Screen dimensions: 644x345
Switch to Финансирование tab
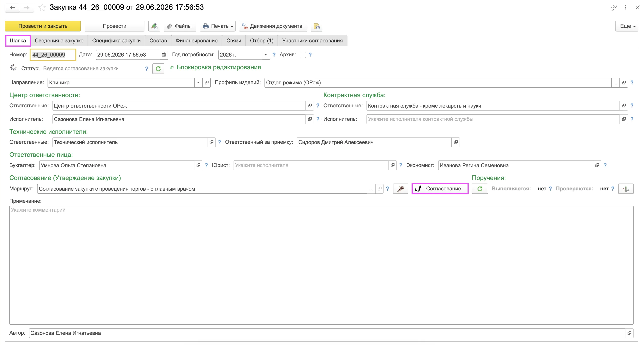coord(197,41)
